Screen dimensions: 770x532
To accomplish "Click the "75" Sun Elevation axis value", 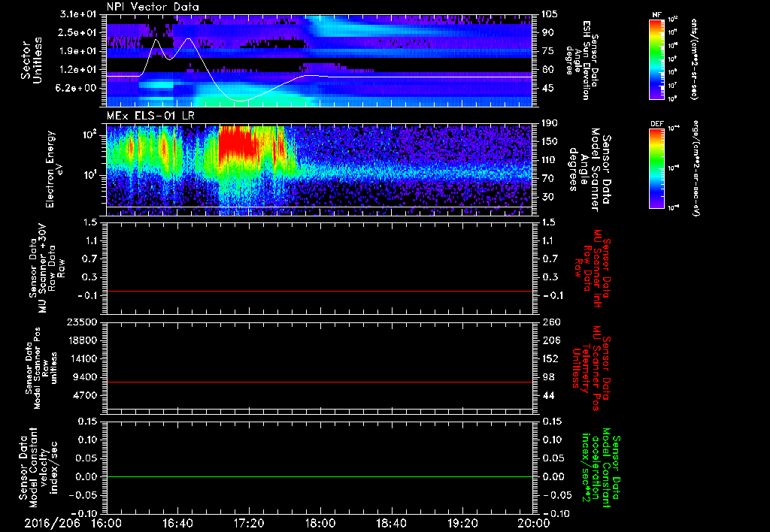I will (x=547, y=51).
